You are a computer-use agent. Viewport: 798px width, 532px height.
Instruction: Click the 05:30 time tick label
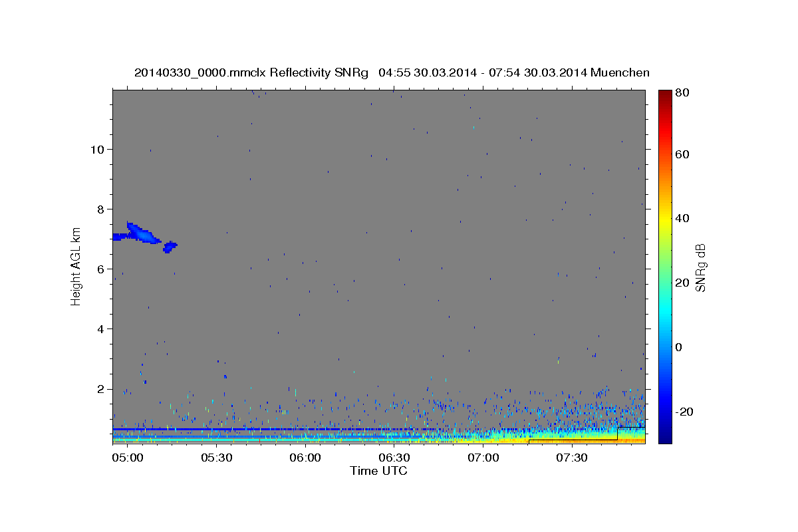216,458
